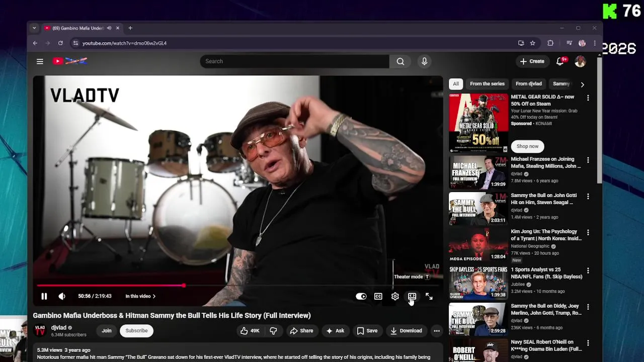Go to the YouTube home logo
644x362 pixels.
(70, 61)
